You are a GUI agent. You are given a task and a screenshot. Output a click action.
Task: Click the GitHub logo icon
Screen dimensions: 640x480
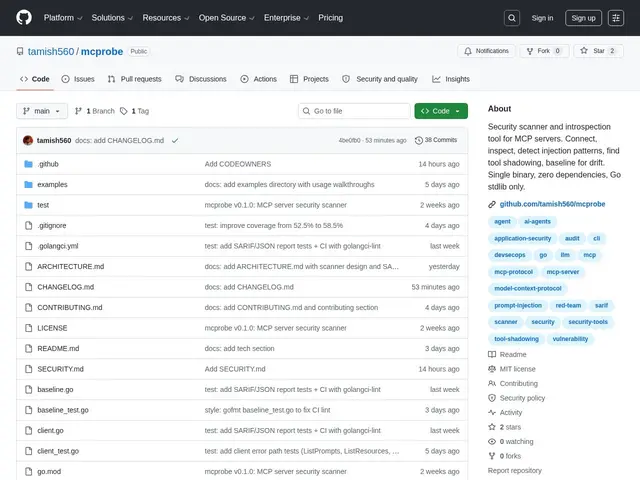click(x=24, y=18)
